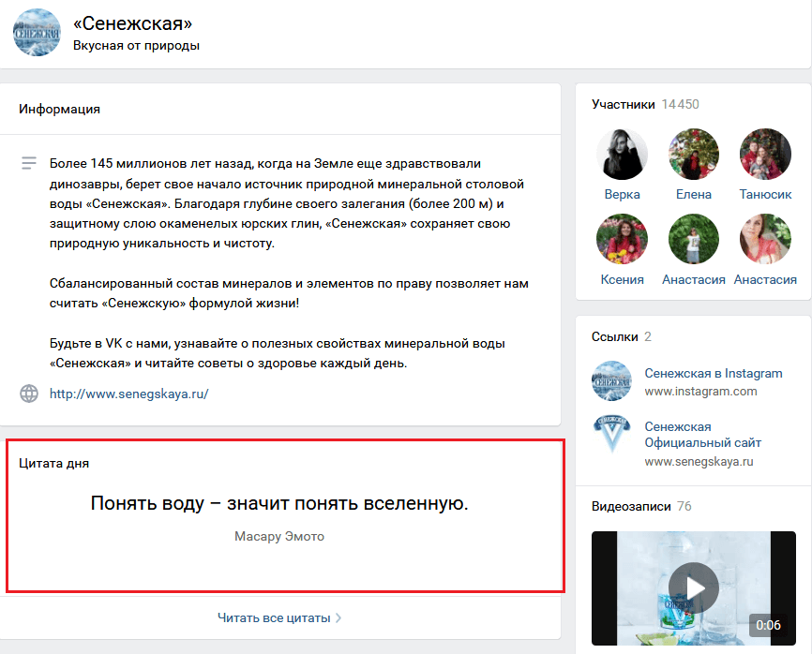The width and height of the screenshot is (812, 654).
Task: Open Сенежская Официальный сайт link
Action: click(702, 435)
